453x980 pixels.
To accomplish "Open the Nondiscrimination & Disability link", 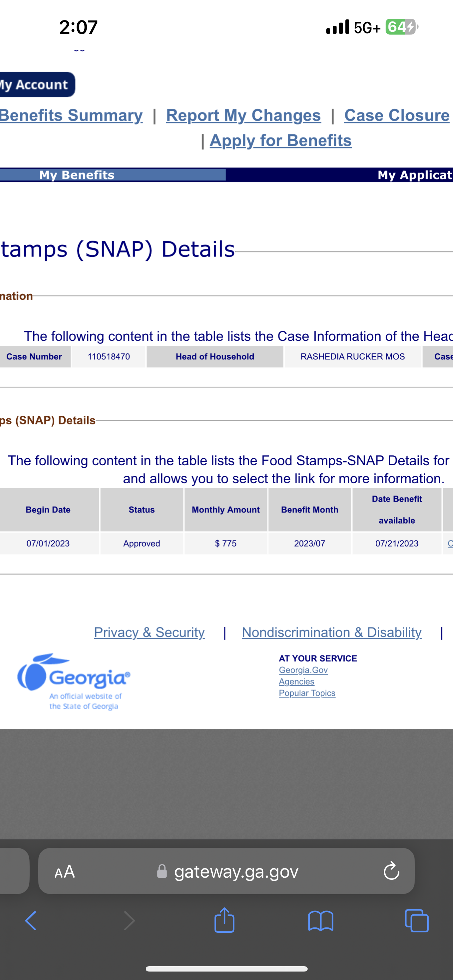I will tap(332, 632).
